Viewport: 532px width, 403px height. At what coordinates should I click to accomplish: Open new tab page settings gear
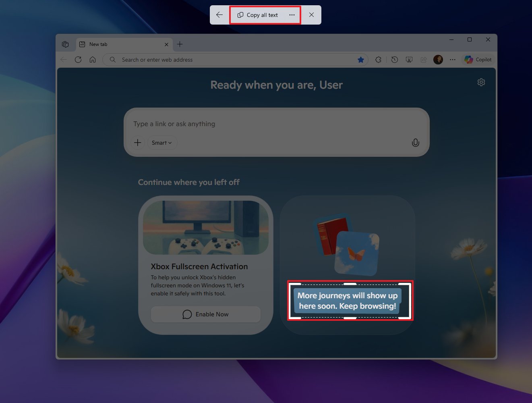coord(481,82)
